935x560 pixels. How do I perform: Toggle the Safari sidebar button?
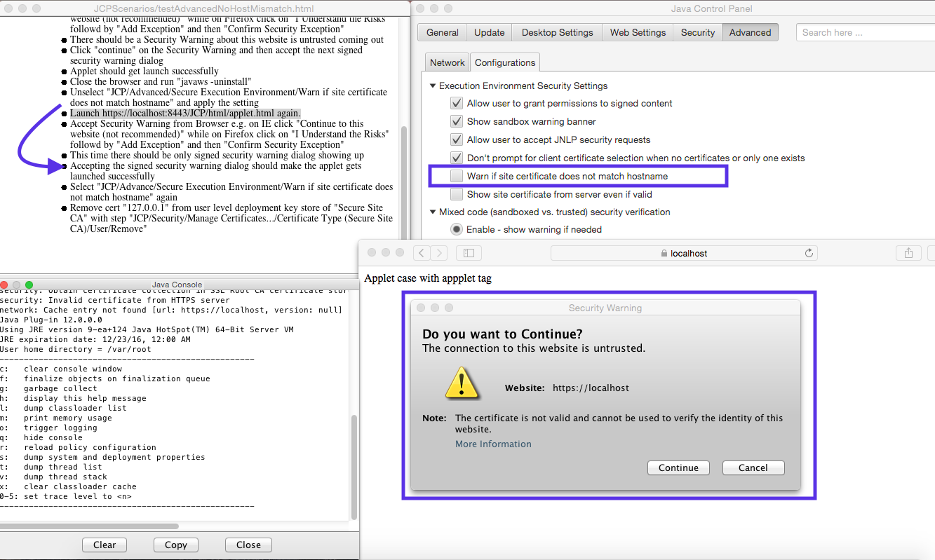coord(469,253)
